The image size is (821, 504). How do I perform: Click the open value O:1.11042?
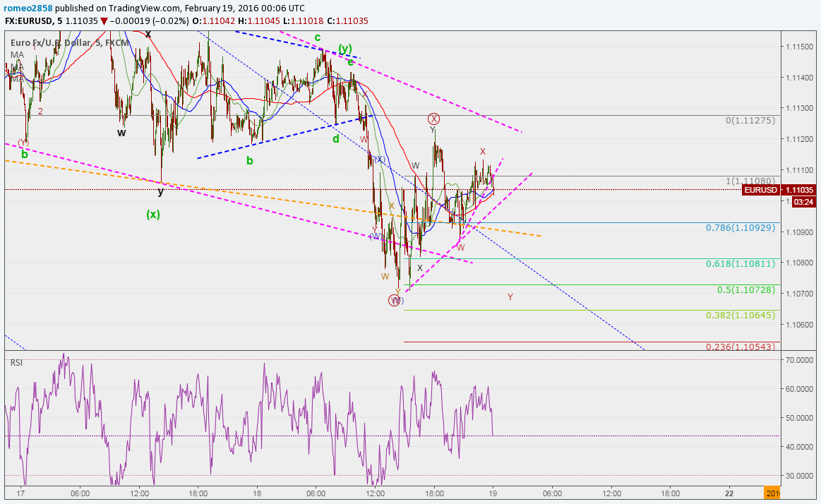pyautogui.click(x=213, y=21)
